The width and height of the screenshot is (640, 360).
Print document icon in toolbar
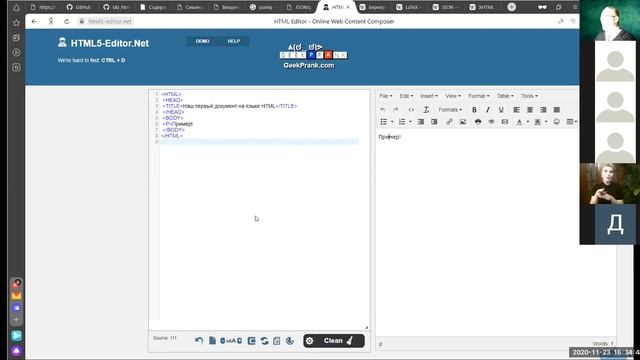click(478, 122)
